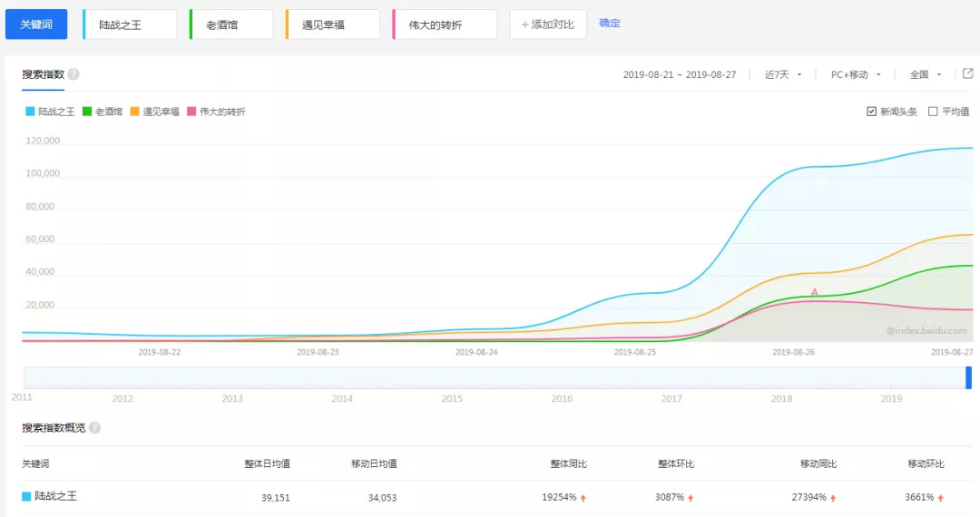Click the blue 陆战之王 legend square

point(30,112)
